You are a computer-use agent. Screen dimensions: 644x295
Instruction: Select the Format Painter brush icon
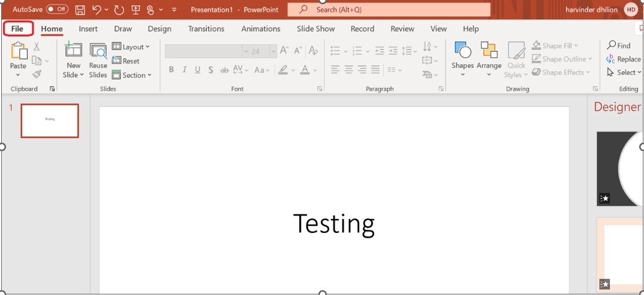click(37, 74)
